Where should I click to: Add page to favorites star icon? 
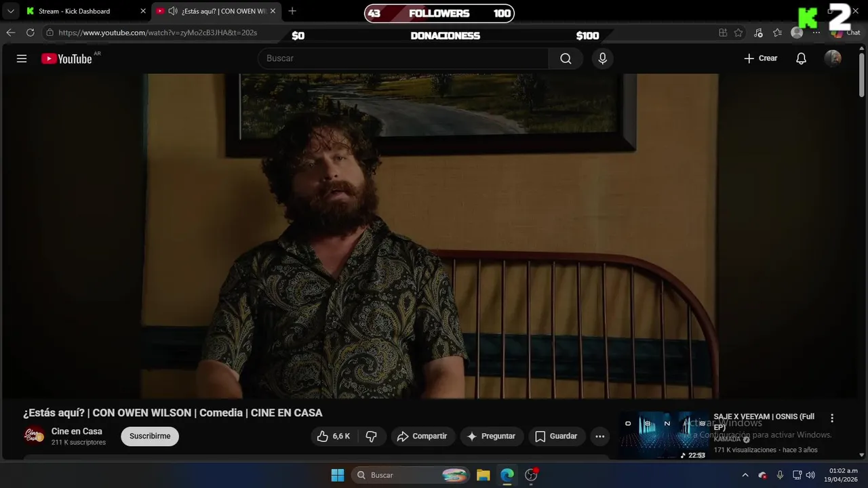738,33
